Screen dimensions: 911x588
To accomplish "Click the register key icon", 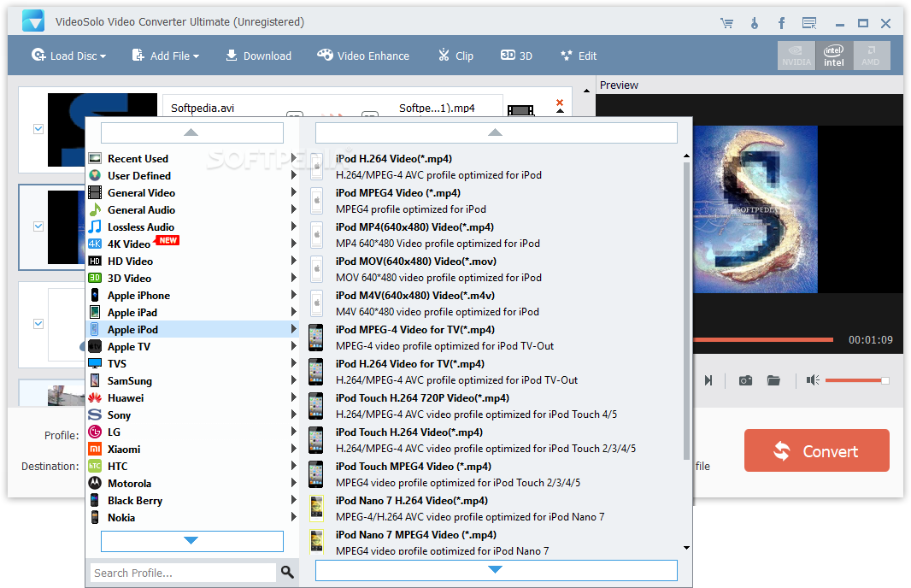I will [x=754, y=23].
